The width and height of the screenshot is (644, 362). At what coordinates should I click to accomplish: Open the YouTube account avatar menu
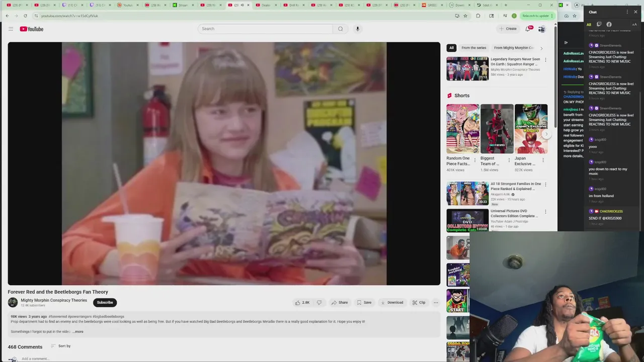pyautogui.click(x=541, y=29)
